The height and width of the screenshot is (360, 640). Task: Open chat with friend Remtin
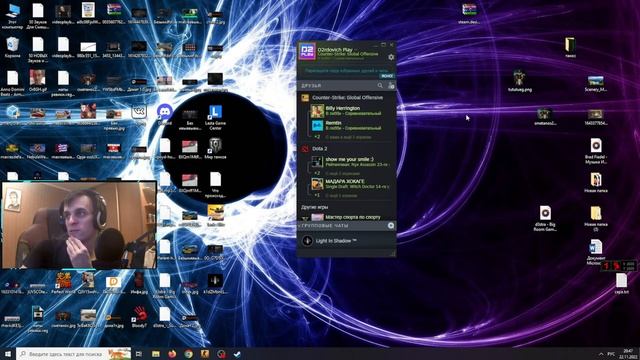point(347,125)
